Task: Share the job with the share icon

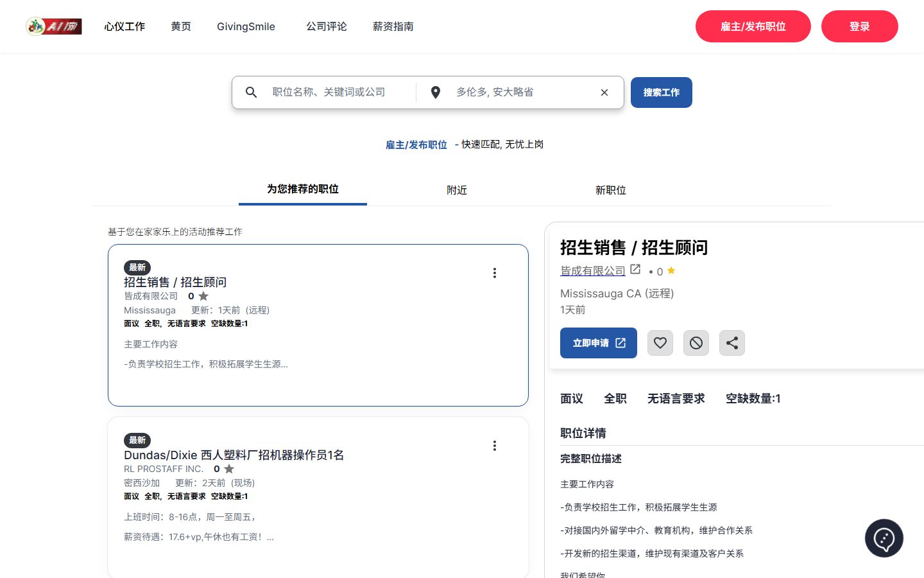Action: click(732, 343)
